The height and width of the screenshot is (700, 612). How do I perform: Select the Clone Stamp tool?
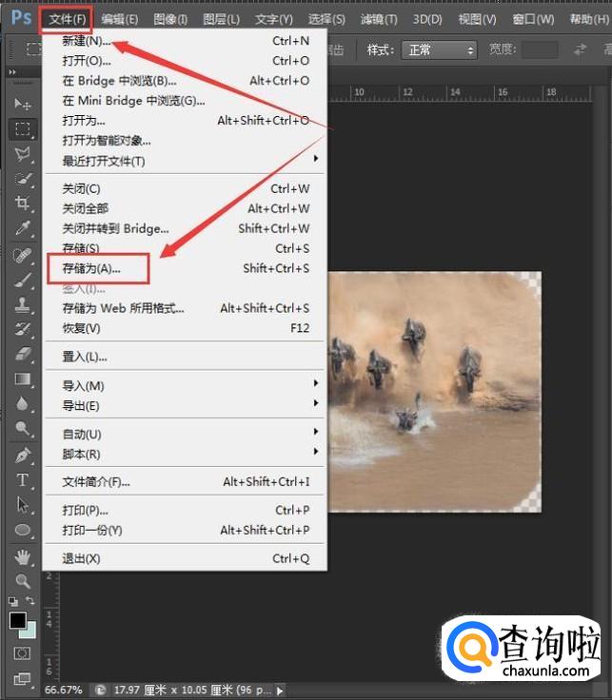click(23, 304)
